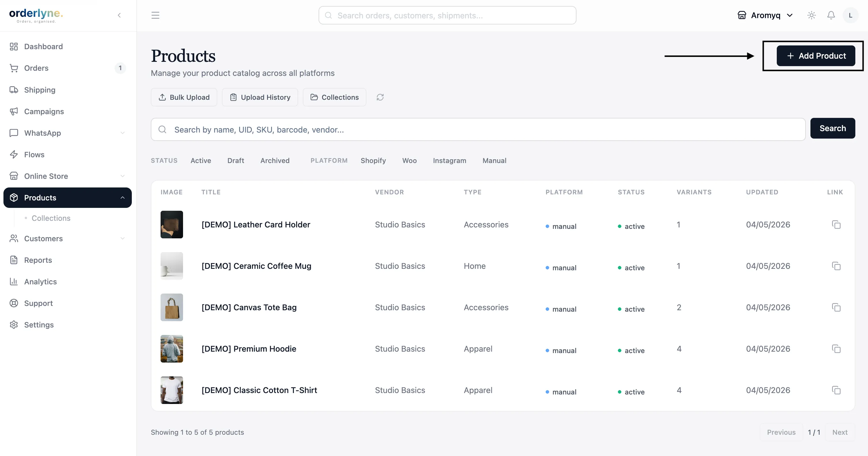Open the Classic Cotton T-Shirt thumbnail

[172, 390]
